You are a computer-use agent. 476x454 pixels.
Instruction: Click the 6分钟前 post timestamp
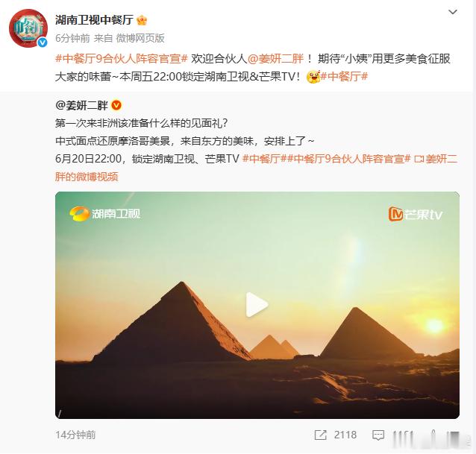72,38
